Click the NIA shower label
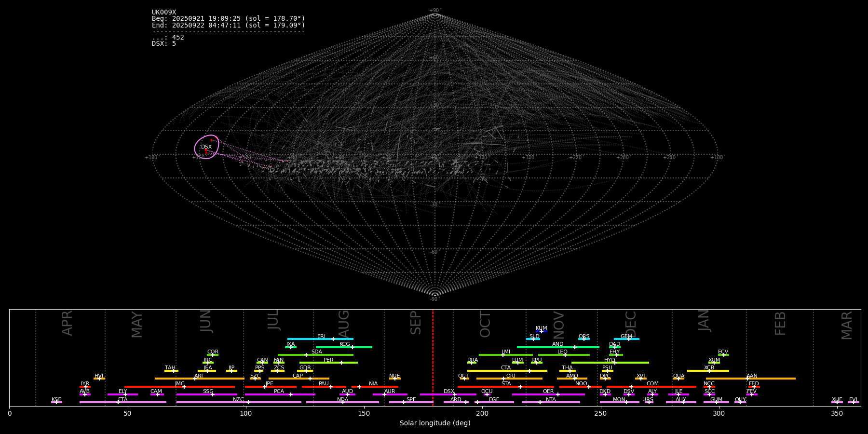 point(373,384)
